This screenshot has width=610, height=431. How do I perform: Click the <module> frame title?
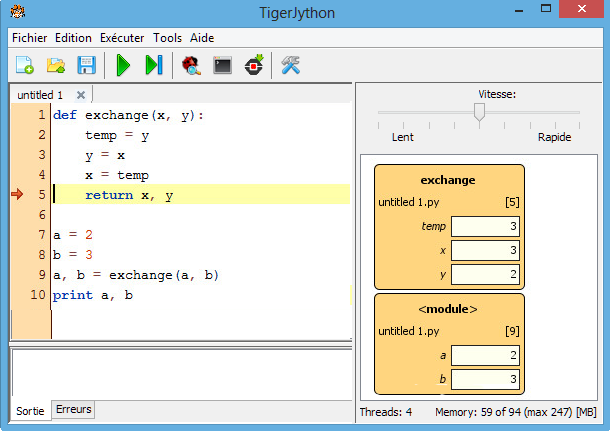pyautogui.click(x=448, y=309)
